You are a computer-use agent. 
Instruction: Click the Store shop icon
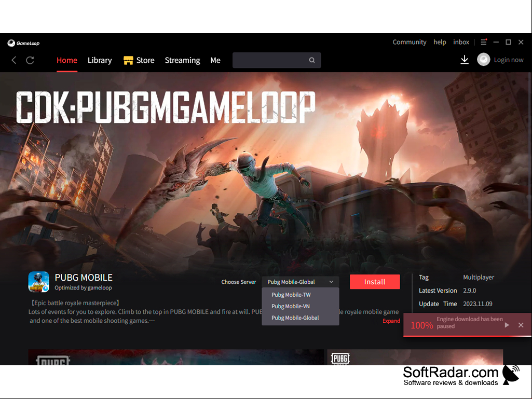click(x=128, y=60)
